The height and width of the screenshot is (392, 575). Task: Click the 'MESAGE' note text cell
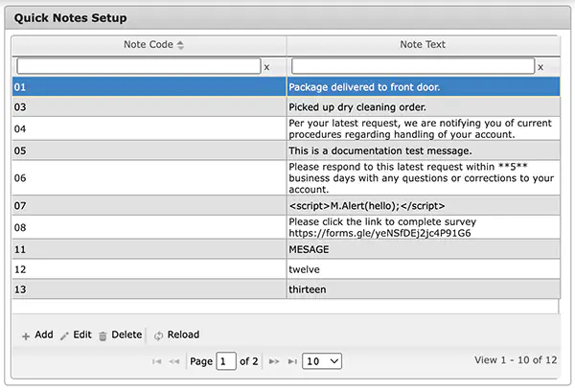point(424,249)
